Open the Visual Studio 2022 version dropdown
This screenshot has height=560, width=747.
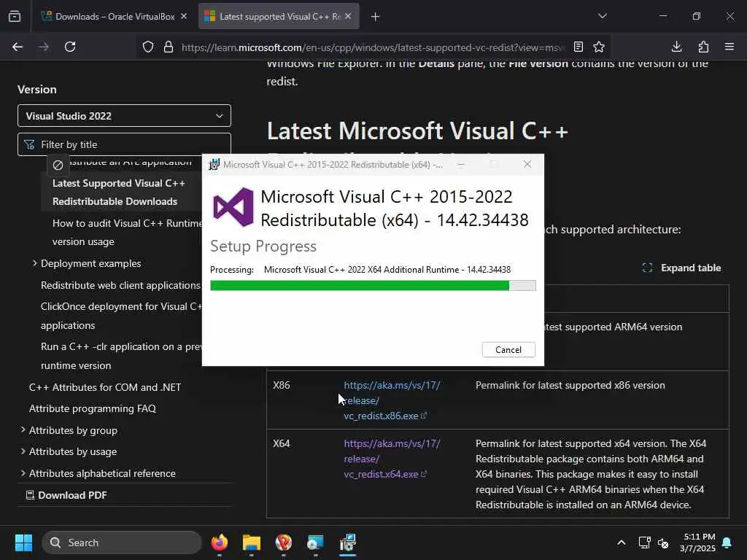pos(124,116)
